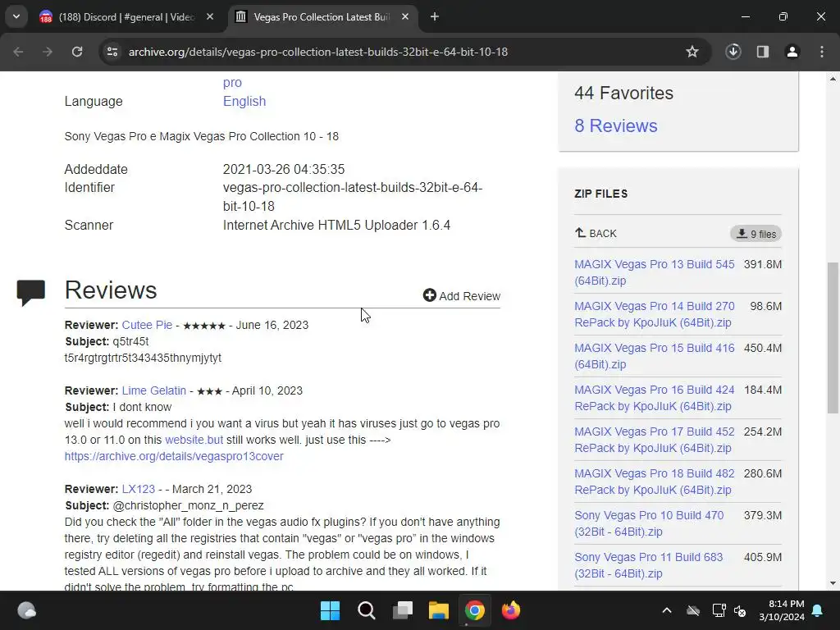Open the Windows Start menu

pos(330,610)
